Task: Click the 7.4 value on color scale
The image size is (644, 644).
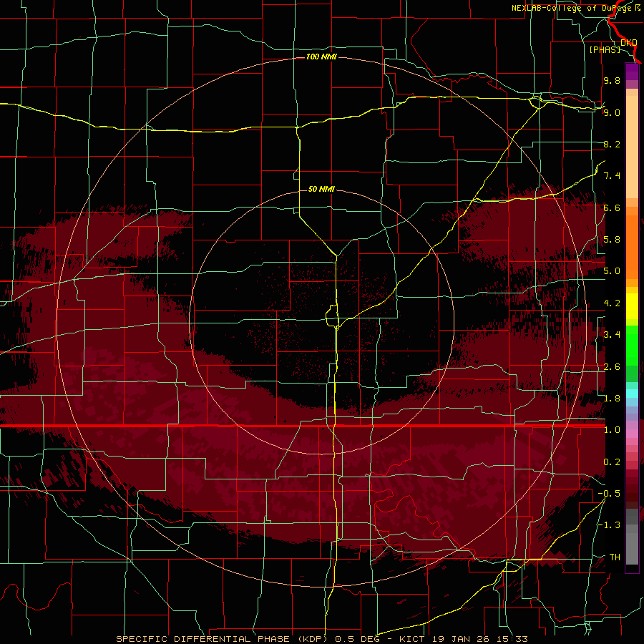Action: point(612,176)
